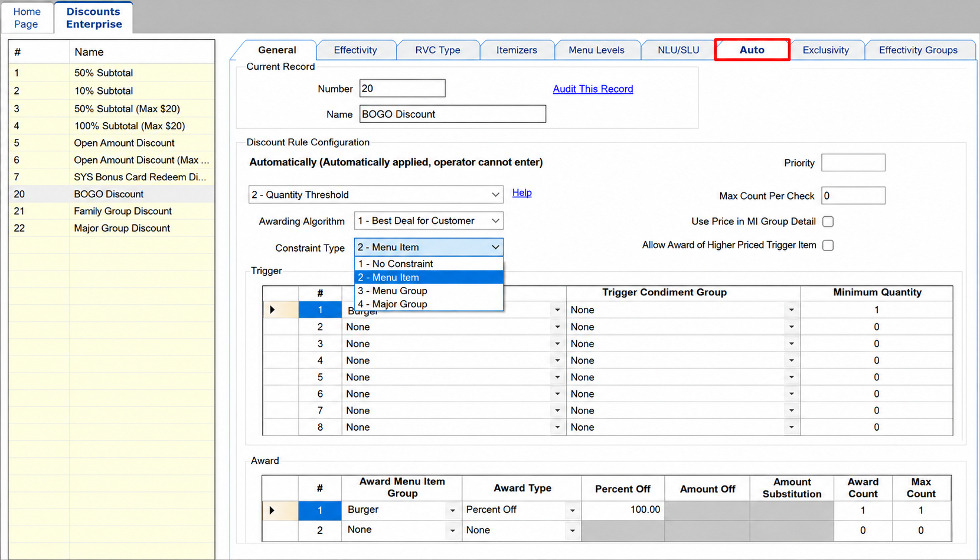
Task: Enable Allow Award of Higher Priced Trigger Item
Action: (828, 245)
